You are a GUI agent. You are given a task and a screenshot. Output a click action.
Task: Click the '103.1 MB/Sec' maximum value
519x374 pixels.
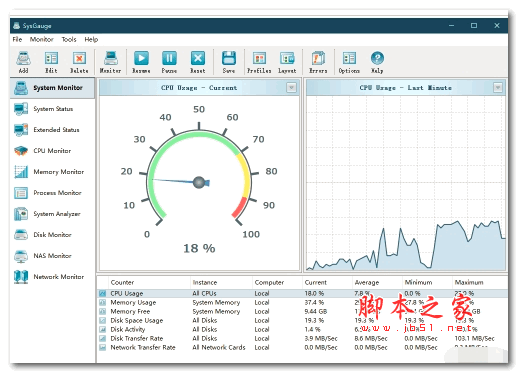(474, 338)
